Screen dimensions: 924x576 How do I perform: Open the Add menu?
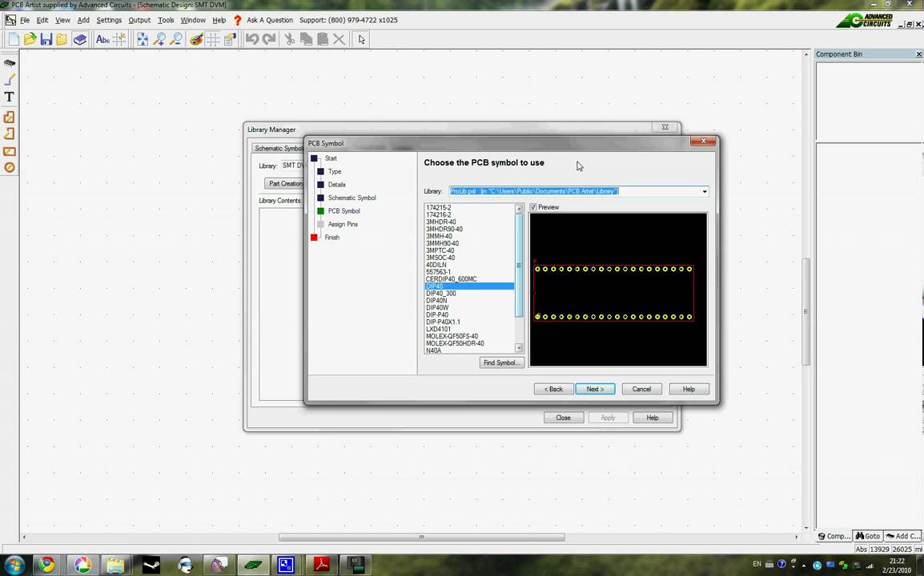[84, 20]
